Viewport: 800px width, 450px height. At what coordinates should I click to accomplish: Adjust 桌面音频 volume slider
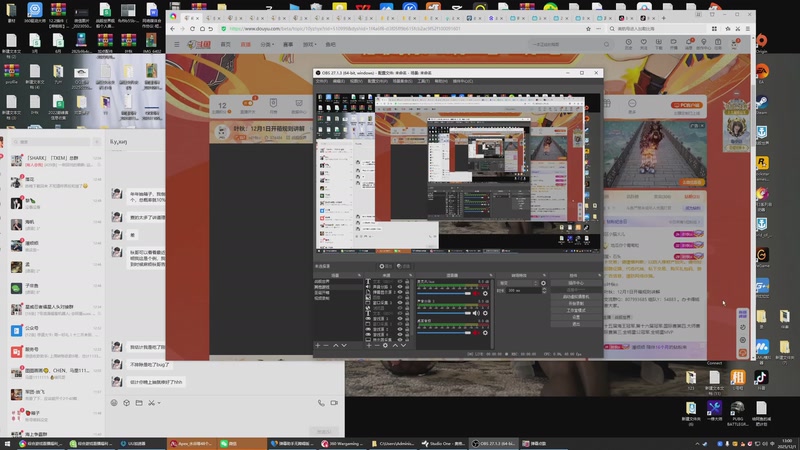coord(444,333)
